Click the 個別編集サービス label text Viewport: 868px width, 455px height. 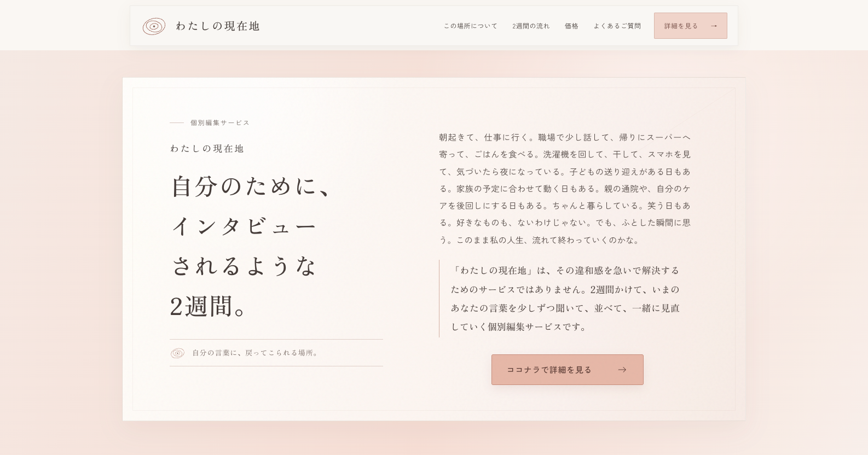click(220, 122)
